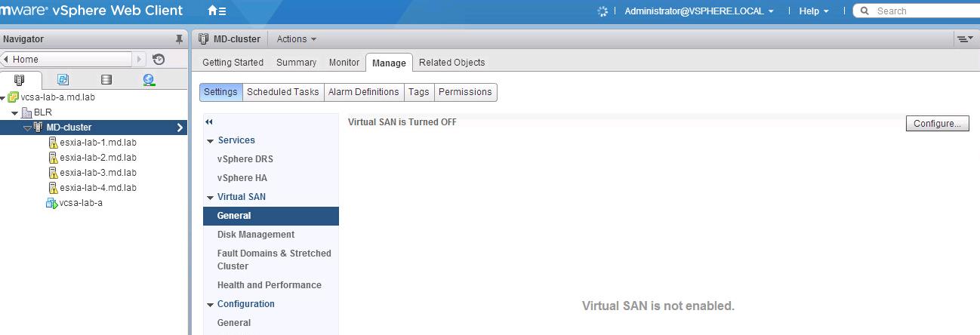
Task: Switch to Storage inventory tab
Action: [x=106, y=80]
